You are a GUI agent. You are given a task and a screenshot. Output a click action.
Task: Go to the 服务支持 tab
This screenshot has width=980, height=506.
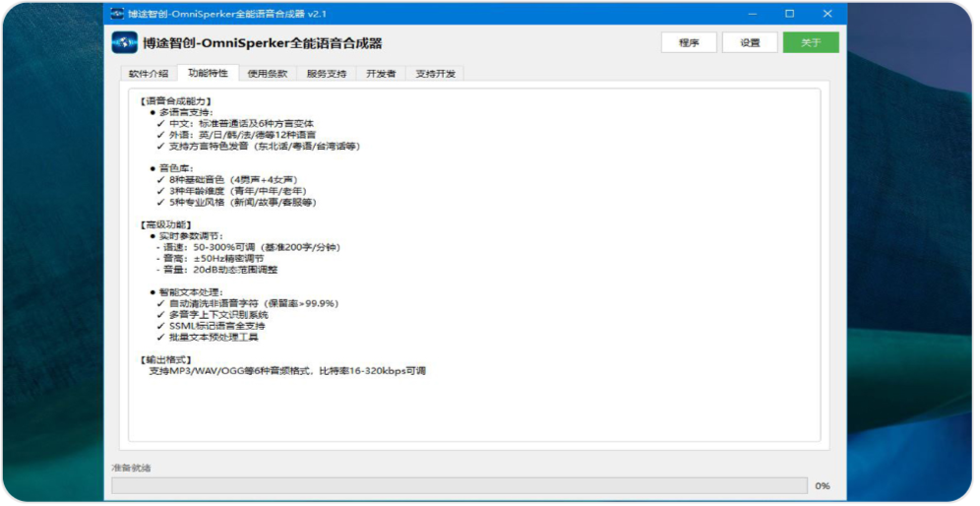[327, 74]
